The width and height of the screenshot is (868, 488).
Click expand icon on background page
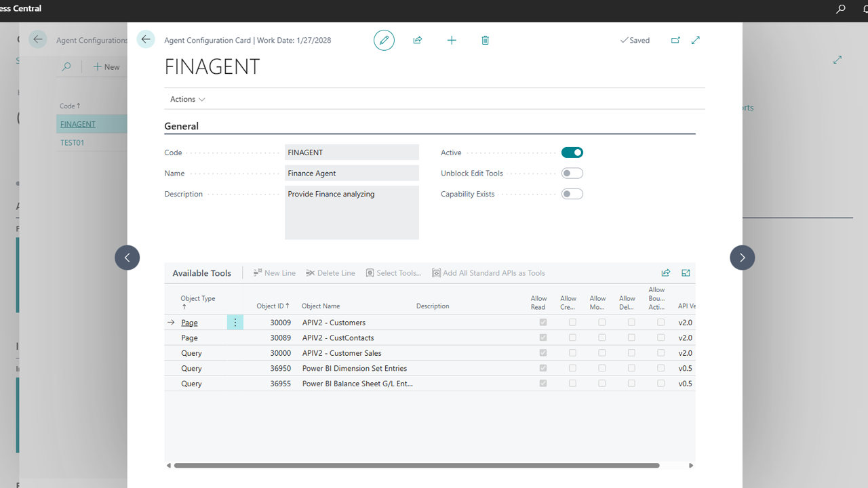click(x=837, y=60)
